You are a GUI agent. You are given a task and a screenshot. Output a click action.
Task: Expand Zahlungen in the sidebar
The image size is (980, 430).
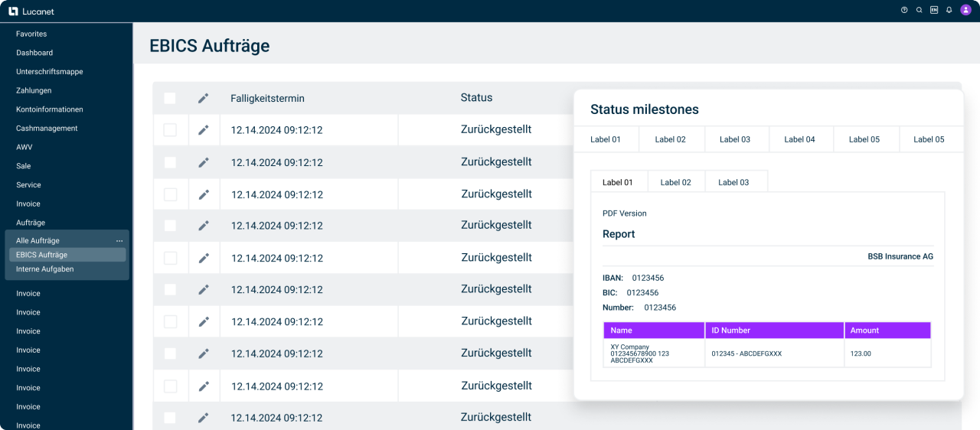(34, 90)
